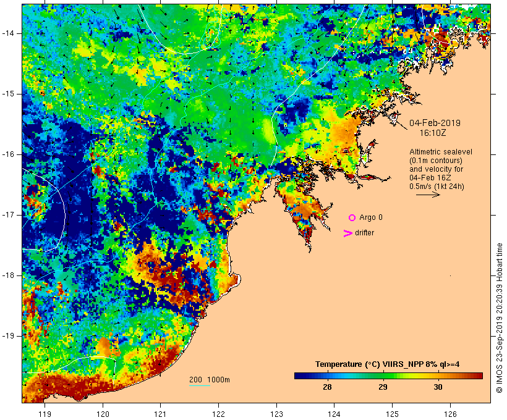
Task: Click the '124' longitude axis label
Action: pos(334,414)
